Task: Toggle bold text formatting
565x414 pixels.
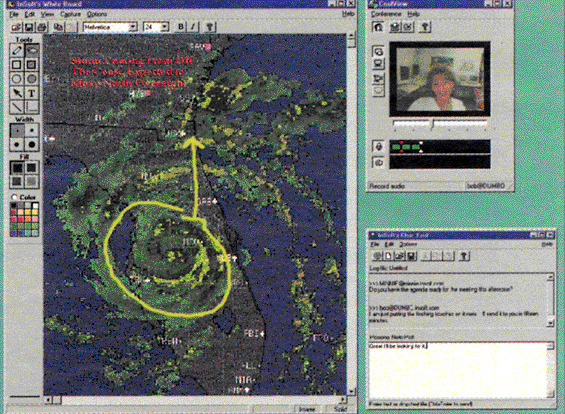Action: point(181,27)
